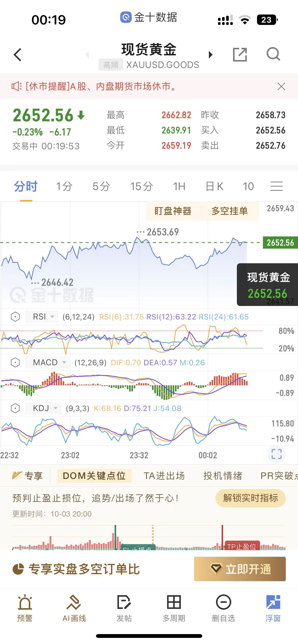Tap the 卖出 value 2652.76
The image size is (298, 644).
(270, 146)
